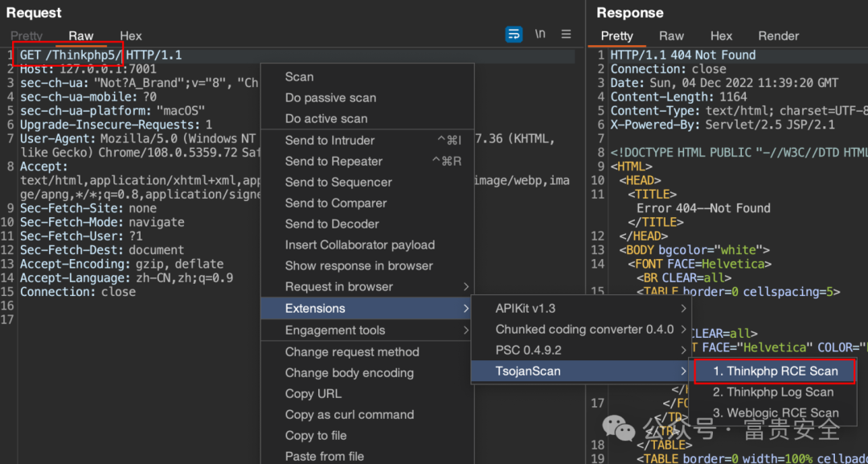Run 3. Weblogic RCE Scan
This screenshot has width=868, height=464.
(x=775, y=413)
